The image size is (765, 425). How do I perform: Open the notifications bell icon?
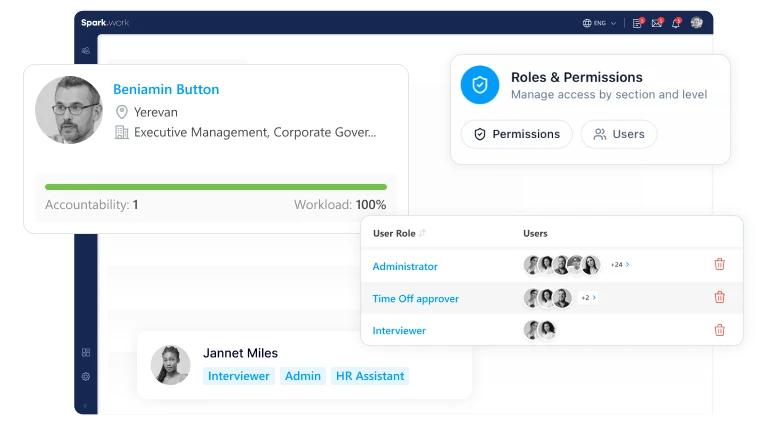pos(675,23)
